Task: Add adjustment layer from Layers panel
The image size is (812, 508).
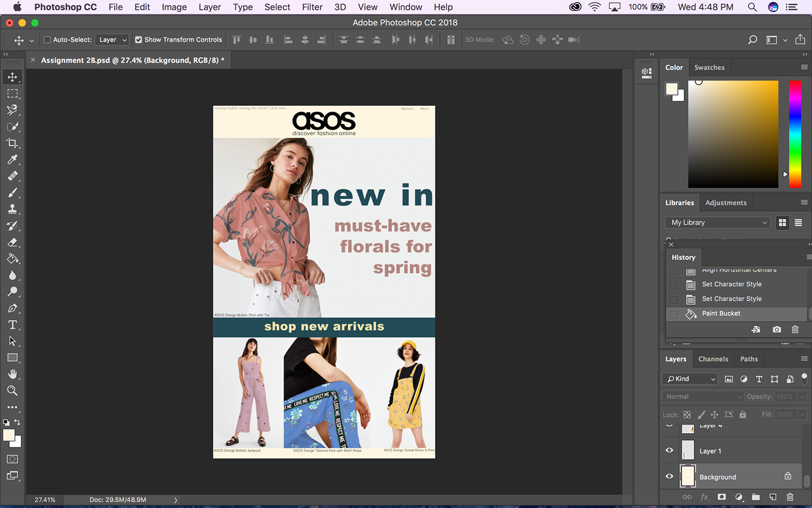Action: pos(739,497)
